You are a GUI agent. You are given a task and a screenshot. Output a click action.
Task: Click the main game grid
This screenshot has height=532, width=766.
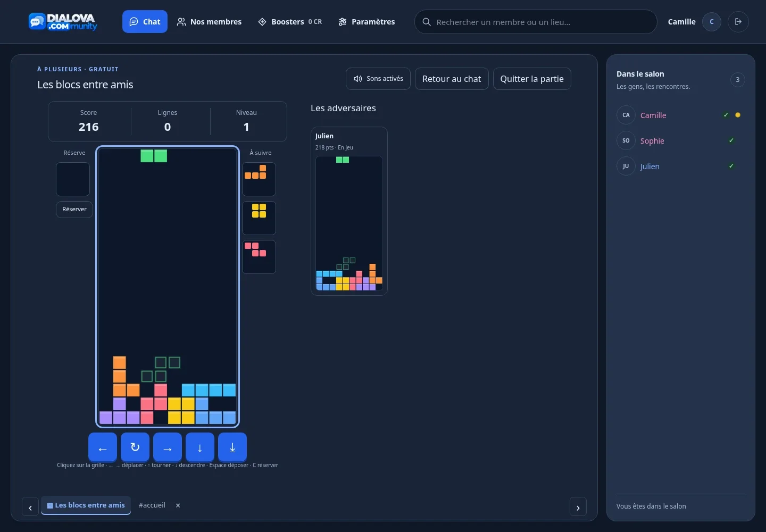[168, 287]
